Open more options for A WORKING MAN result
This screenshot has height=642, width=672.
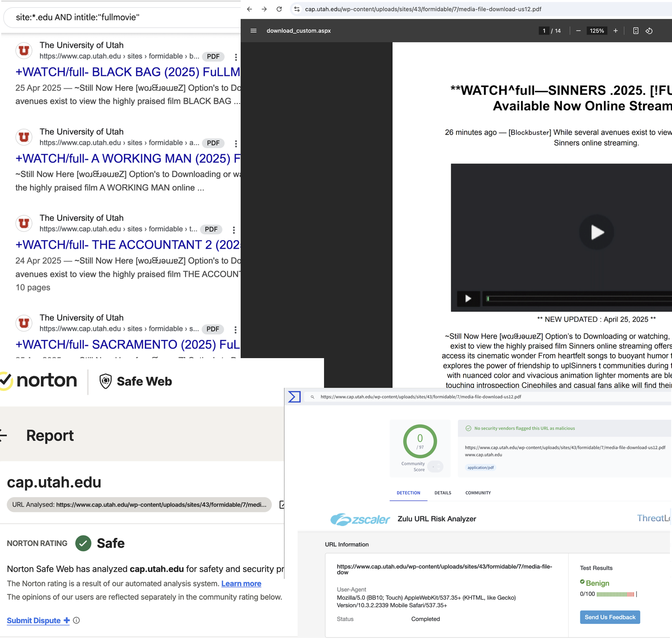tap(236, 144)
